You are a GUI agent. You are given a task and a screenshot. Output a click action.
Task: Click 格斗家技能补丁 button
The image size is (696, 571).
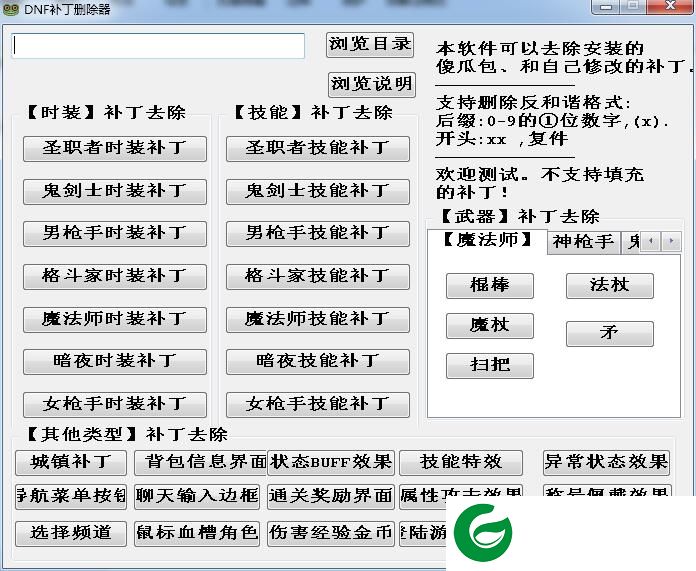[x=317, y=277]
